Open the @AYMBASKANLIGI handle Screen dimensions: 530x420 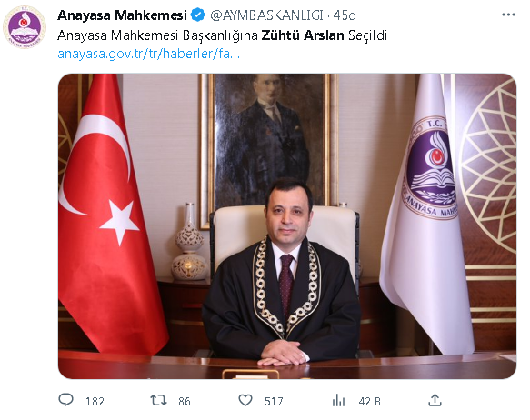point(266,15)
